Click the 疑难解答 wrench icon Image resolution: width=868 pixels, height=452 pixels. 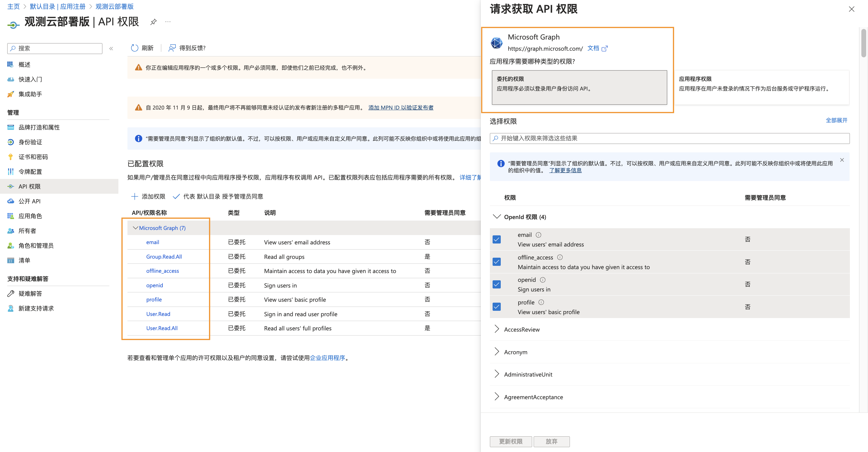coord(11,294)
